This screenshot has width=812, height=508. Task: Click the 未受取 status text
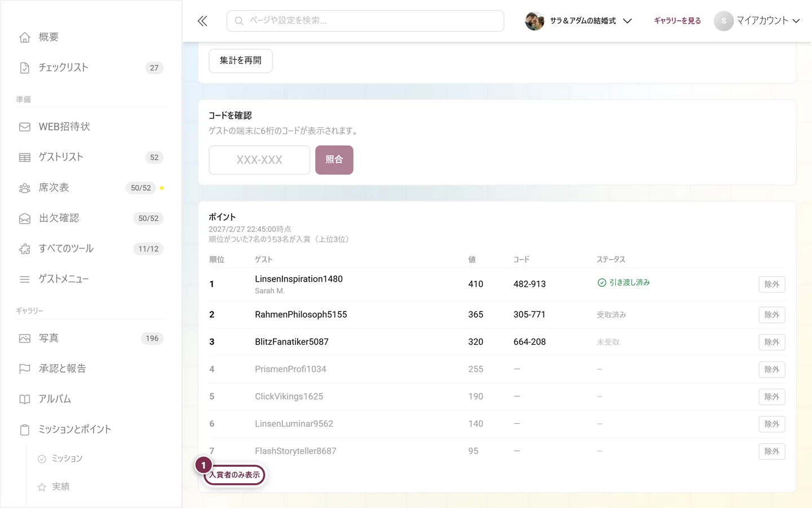click(608, 343)
